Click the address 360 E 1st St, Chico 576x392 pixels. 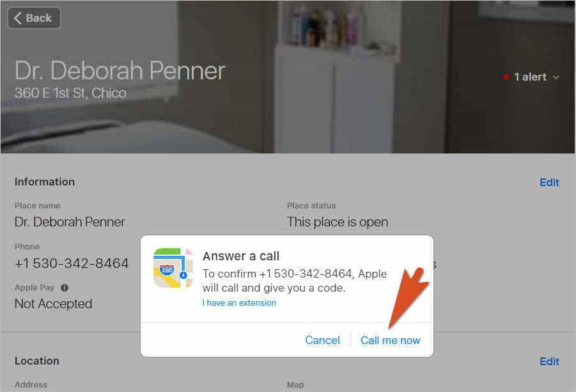70,93
